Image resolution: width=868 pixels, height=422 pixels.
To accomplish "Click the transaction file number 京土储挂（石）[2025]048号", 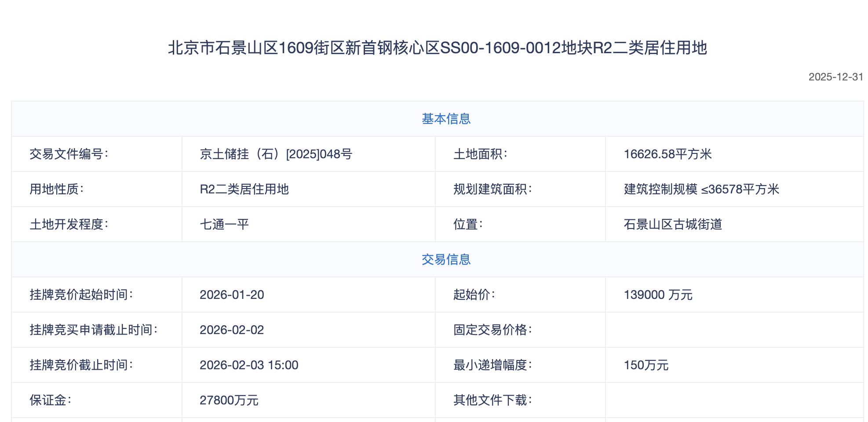I will (276, 154).
